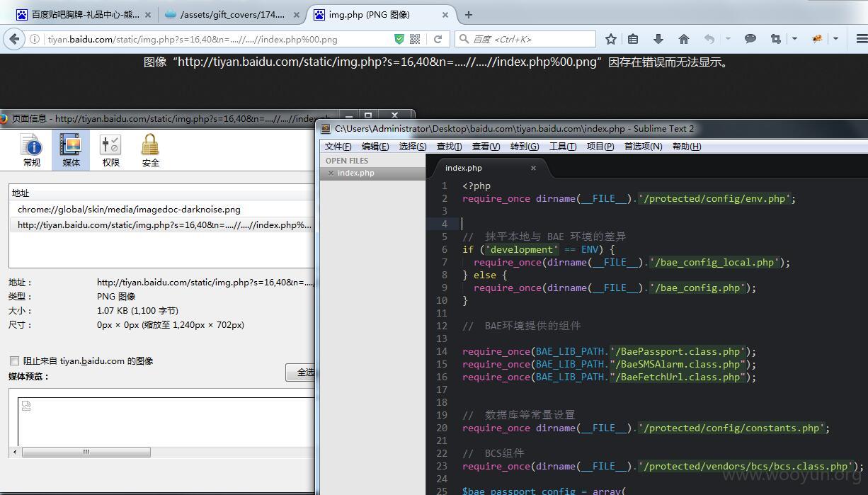The image size is (868, 495).
Task: Click the 地址 column header
Action: (x=162, y=193)
